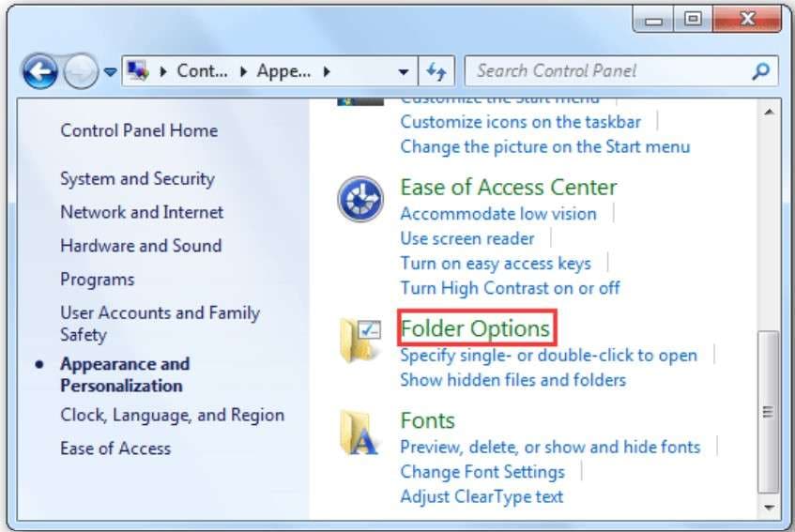Click Turn High Contrast on or off

[510, 288]
